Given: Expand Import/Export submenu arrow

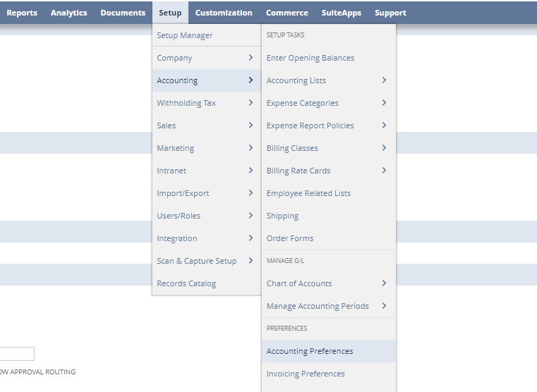Looking at the screenshot, I should (251, 193).
